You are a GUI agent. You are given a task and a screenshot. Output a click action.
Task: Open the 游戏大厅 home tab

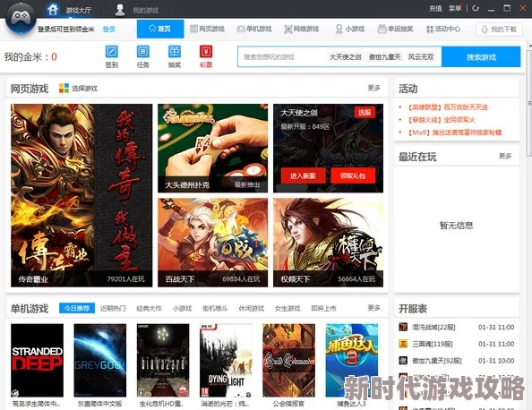click(69, 10)
